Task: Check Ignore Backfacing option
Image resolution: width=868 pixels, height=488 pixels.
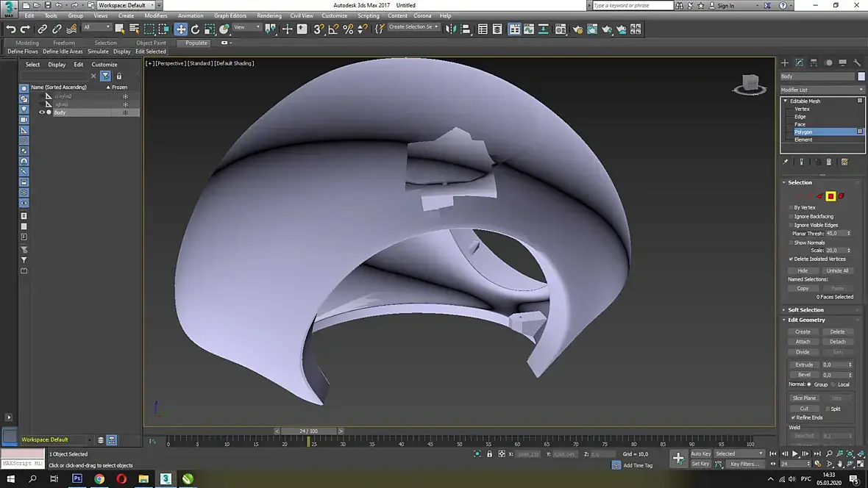Action: click(791, 217)
